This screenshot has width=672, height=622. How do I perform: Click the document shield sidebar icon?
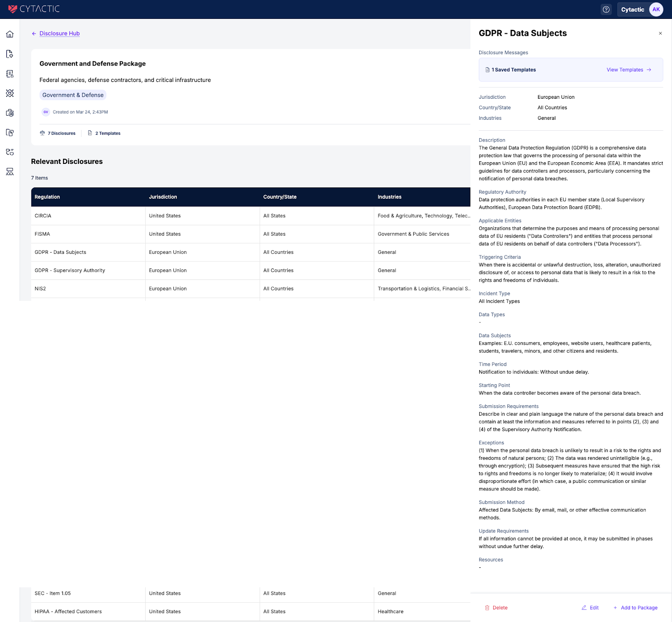coord(10,54)
